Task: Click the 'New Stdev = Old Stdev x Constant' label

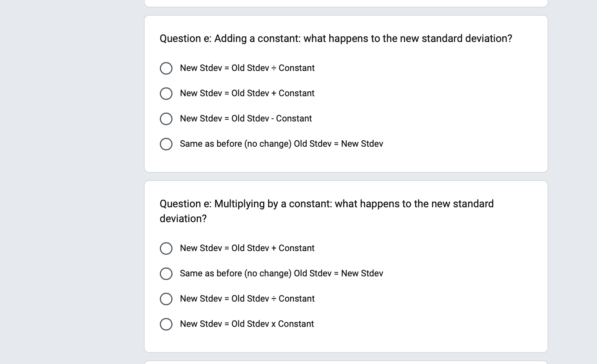Action: tap(247, 324)
